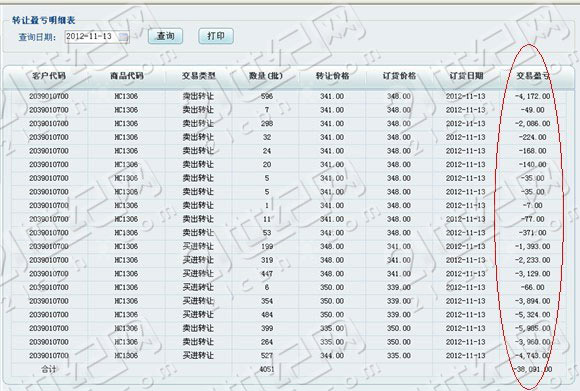Click the 交易盈亏 column header
This screenshot has height=391, width=580.
pos(533,76)
